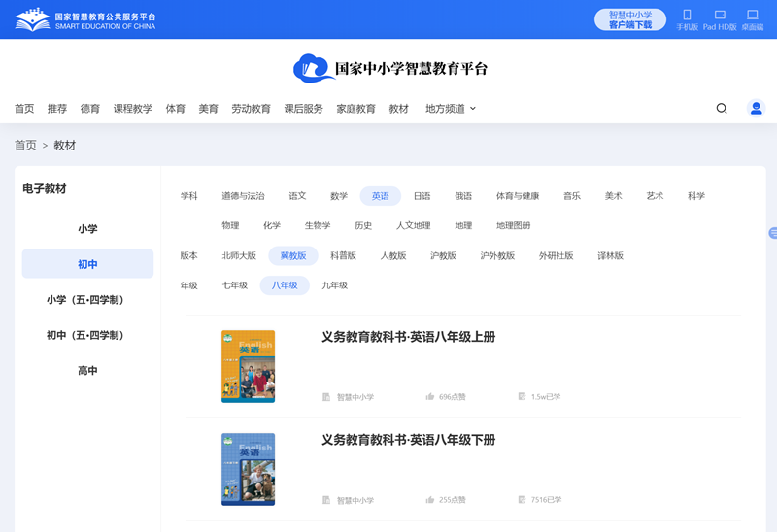Image resolution: width=777 pixels, height=532 pixels.
Task: Click the like icon for 255点赞
Action: [x=430, y=499]
